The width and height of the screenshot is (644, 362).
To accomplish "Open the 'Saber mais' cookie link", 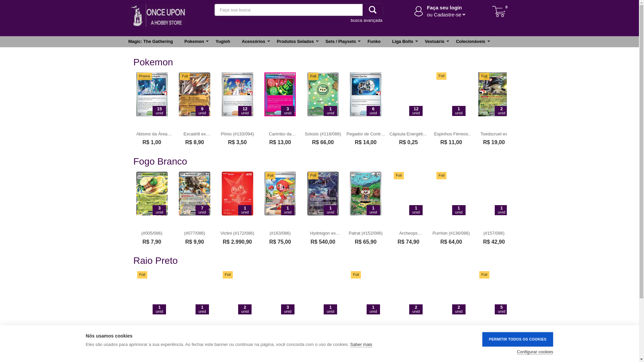I will pyautogui.click(x=361, y=345).
